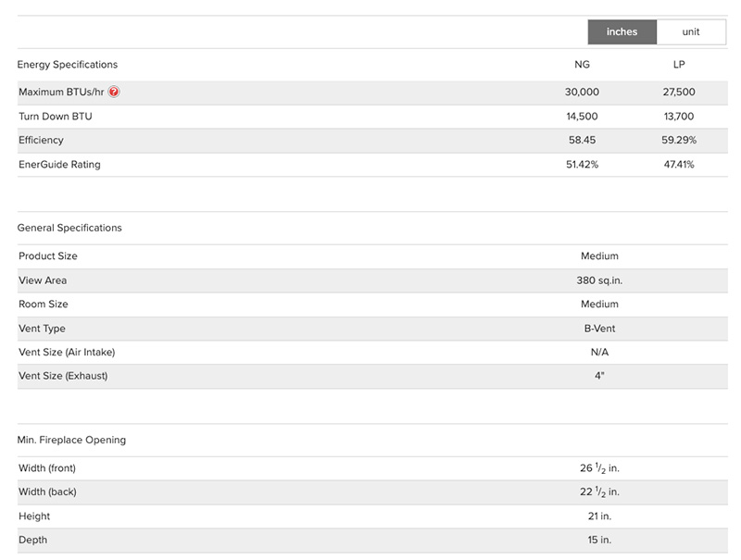Switch measurements to unit
The width and height of the screenshot is (741, 560).
coord(691,32)
